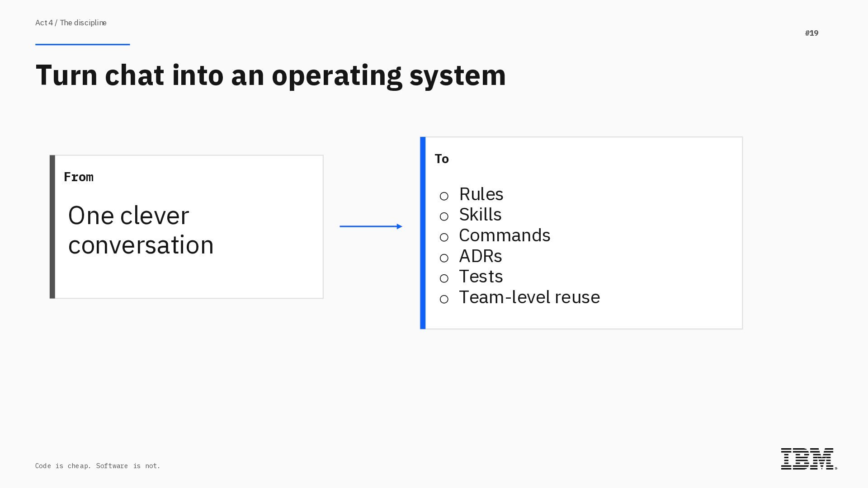The height and width of the screenshot is (488, 868).
Task: Click the "From" card label
Action: pos(79,177)
